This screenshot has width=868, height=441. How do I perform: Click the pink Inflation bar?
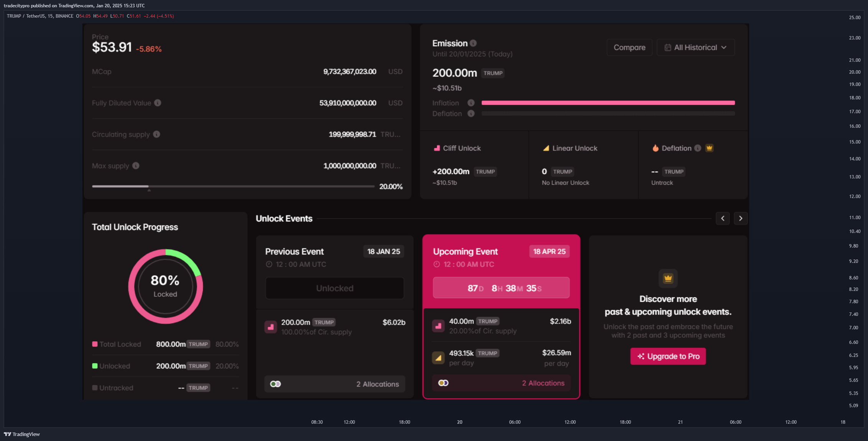(608, 103)
